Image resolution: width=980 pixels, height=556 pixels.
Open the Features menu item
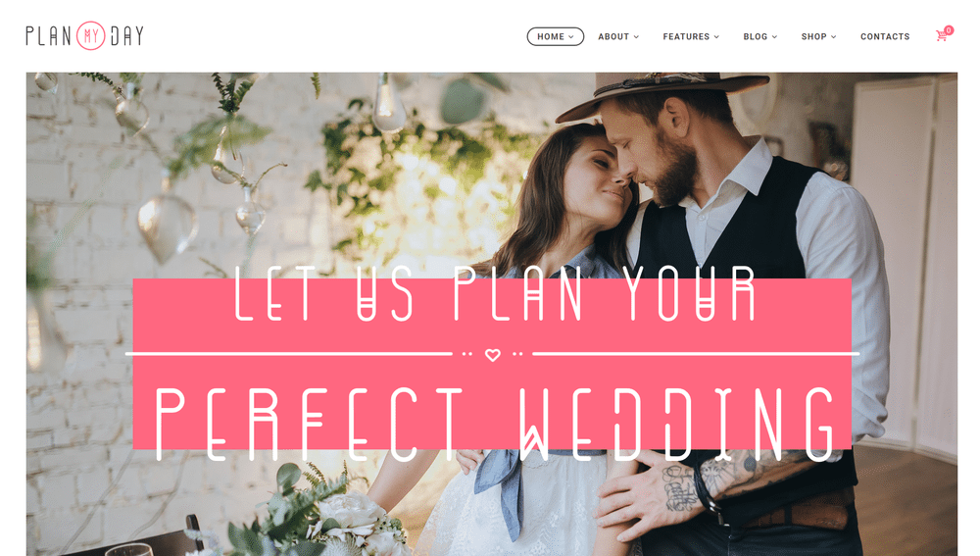691,36
